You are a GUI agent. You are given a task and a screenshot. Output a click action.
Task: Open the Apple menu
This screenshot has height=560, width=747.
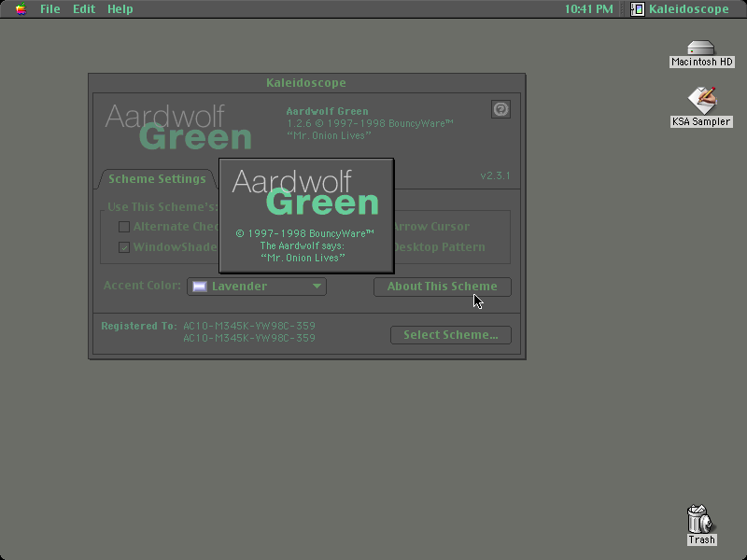click(21, 9)
